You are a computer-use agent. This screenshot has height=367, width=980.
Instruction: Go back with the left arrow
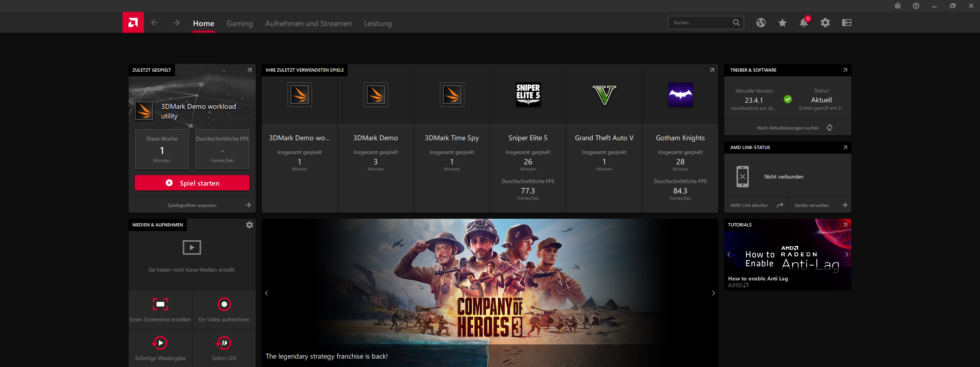[154, 23]
